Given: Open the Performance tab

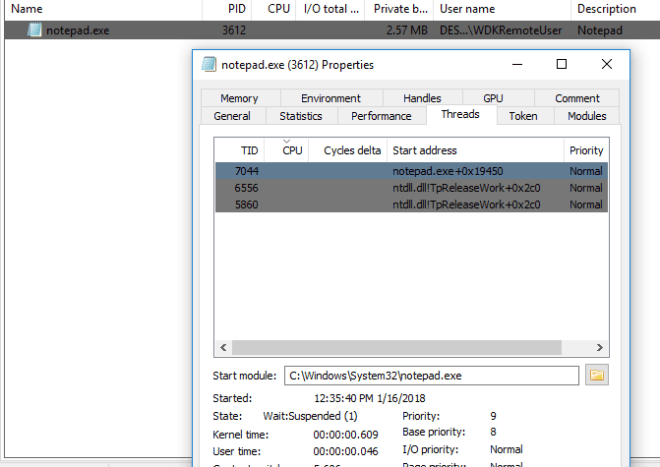Looking at the screenshot, I should coord(381,116).
